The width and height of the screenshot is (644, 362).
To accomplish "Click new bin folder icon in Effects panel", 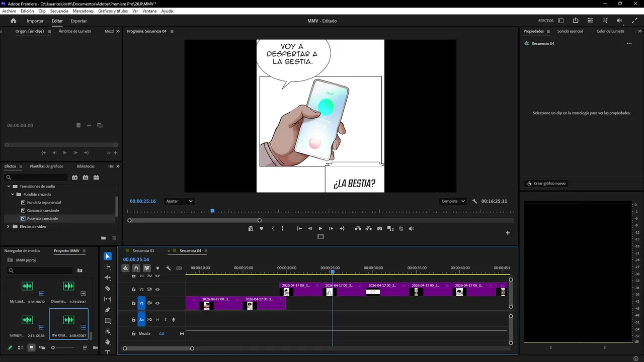I will tap(103, 238).
